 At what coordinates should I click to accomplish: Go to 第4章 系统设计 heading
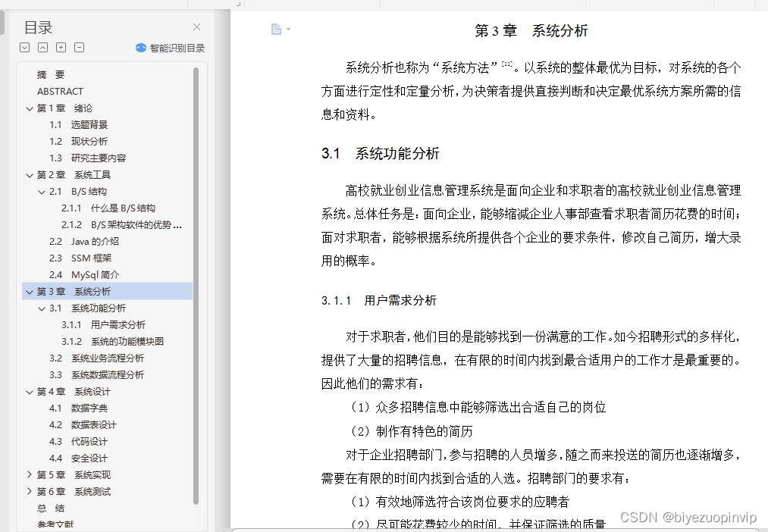[x=74, y=392]
